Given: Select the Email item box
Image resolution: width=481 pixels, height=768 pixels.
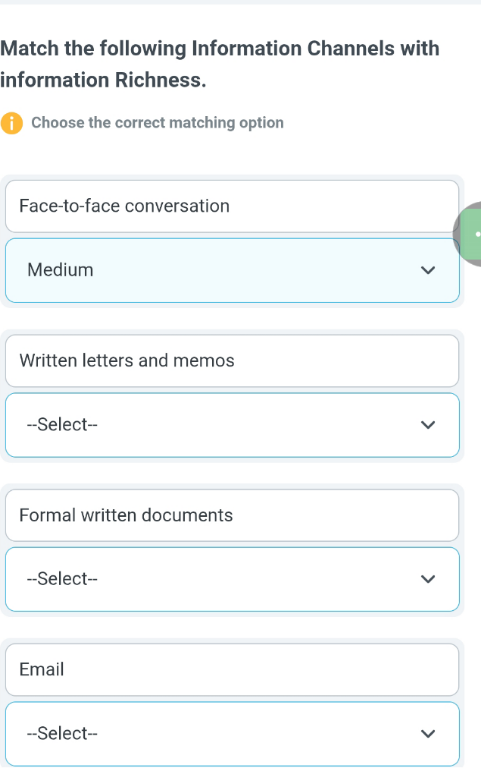Looking at the screenshot, I should 232,670.
